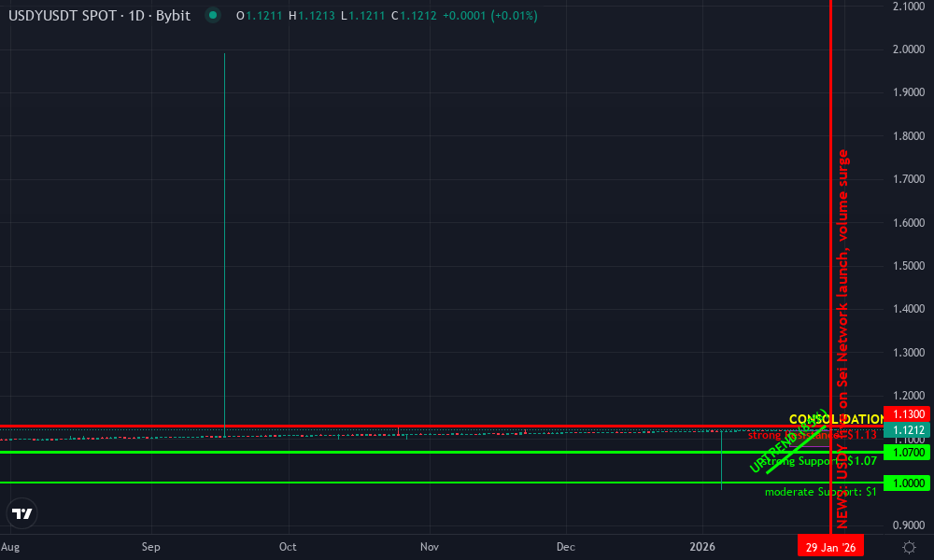This screenshot has height=560, width=934.
Task: Select the 1.1300 red price label
Action: (907, 413)
